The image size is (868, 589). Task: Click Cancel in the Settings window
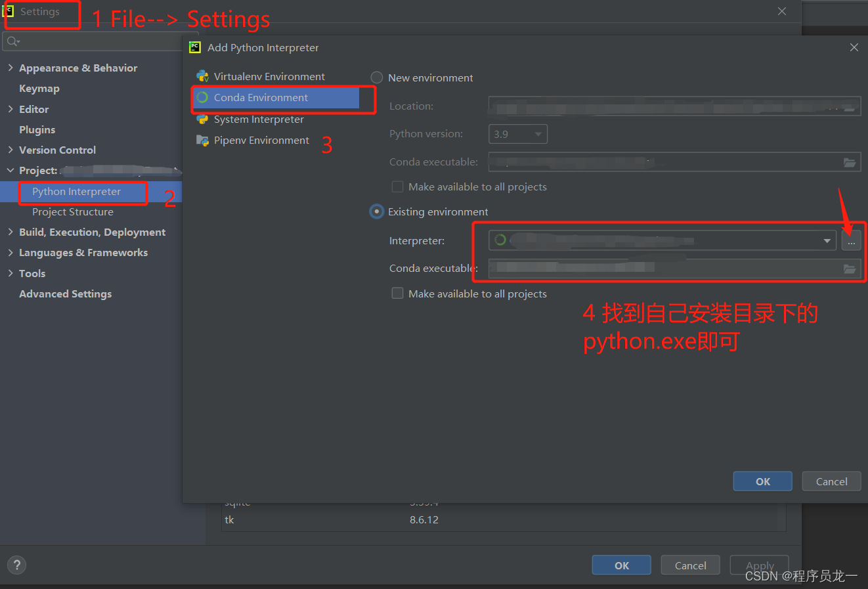click(691, 565)
